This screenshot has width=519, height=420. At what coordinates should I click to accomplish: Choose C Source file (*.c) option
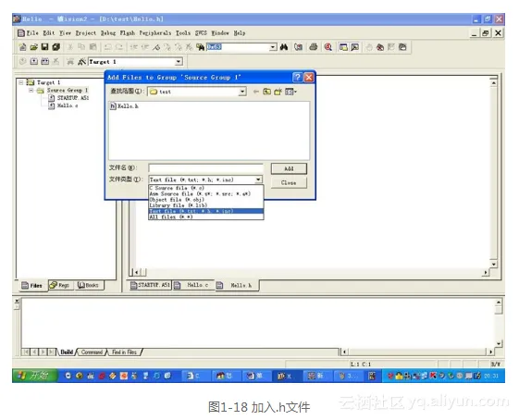pyautogui.click(x=206, y=188)
